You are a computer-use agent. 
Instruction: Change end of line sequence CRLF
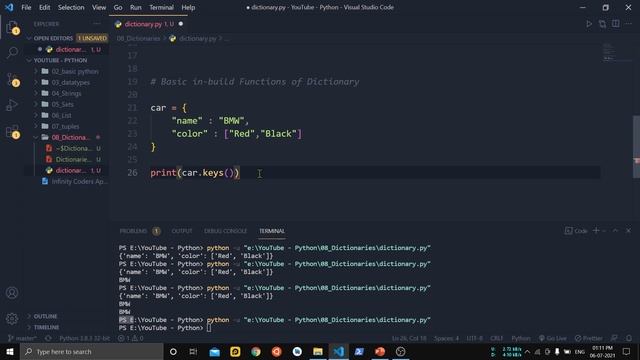tap(496, 338)
